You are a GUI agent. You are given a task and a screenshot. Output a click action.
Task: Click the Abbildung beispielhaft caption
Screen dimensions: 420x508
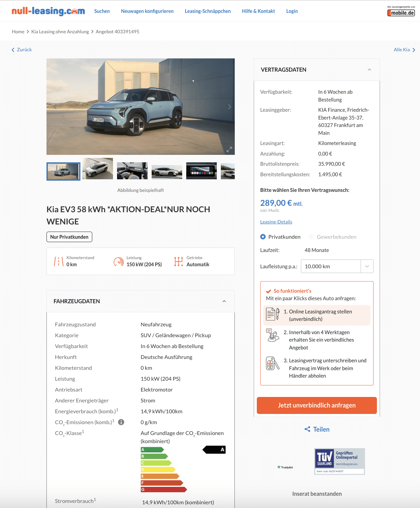coord(140,190)
